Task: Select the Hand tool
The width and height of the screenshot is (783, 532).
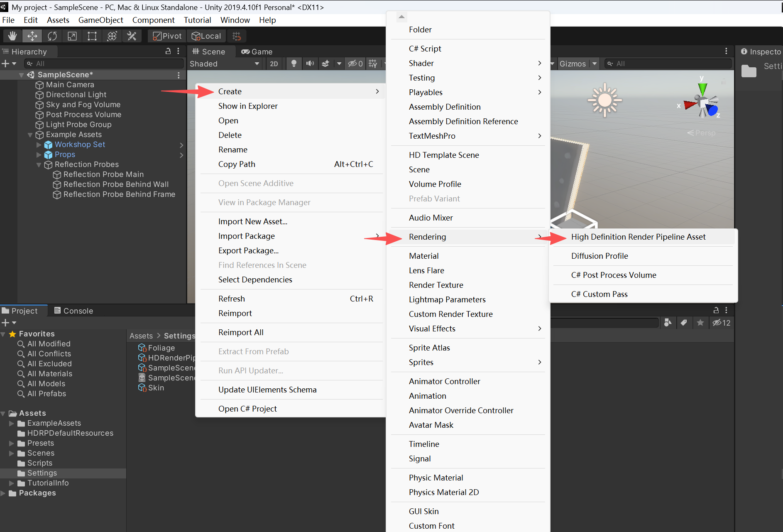Action: click(12, 36)
